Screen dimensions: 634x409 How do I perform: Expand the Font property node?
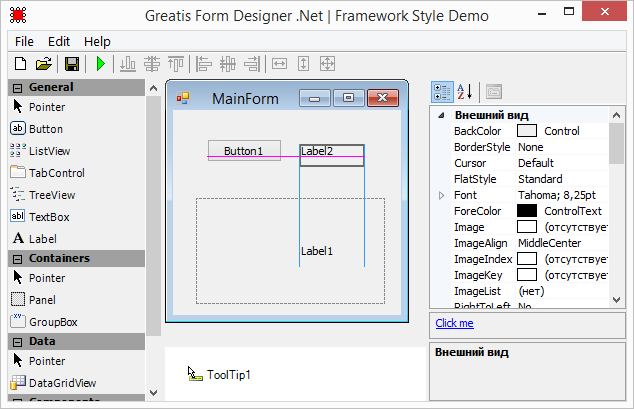[441, 195]
